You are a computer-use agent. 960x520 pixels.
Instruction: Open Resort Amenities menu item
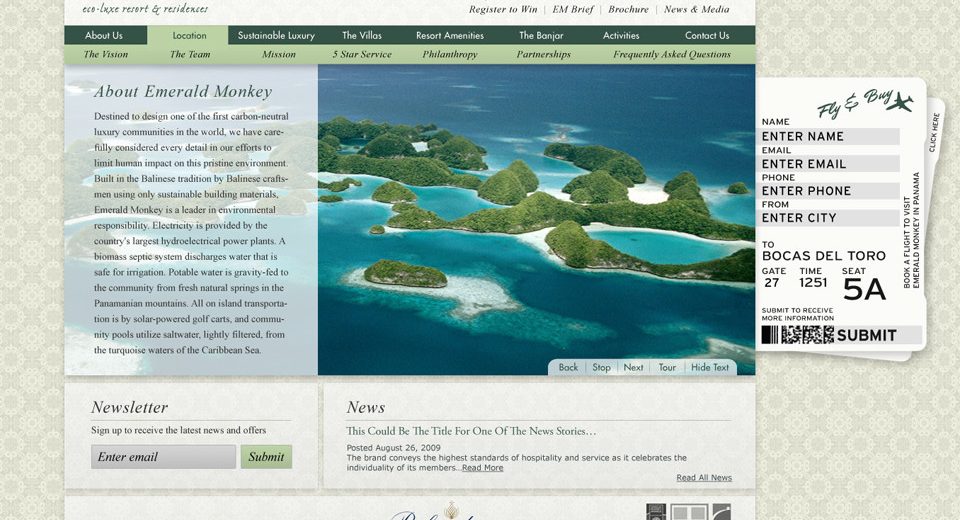(x=450, y=36)
